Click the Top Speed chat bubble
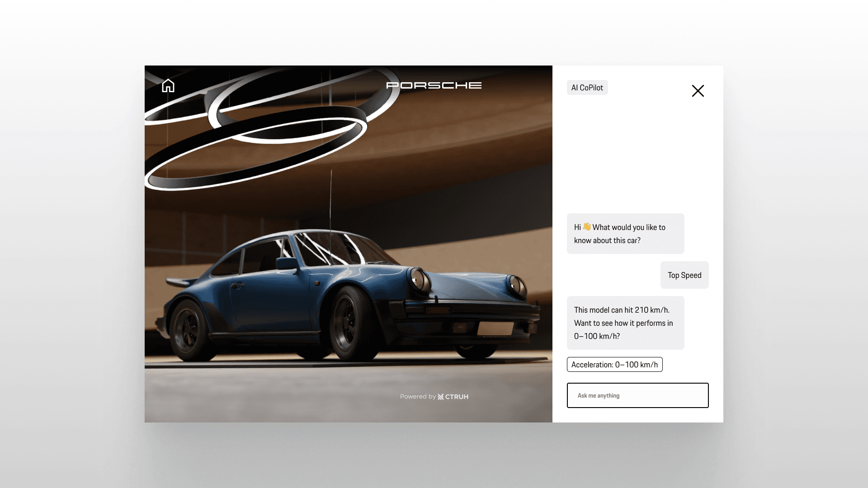Screen dimensions: 868x488 [684, 275]
